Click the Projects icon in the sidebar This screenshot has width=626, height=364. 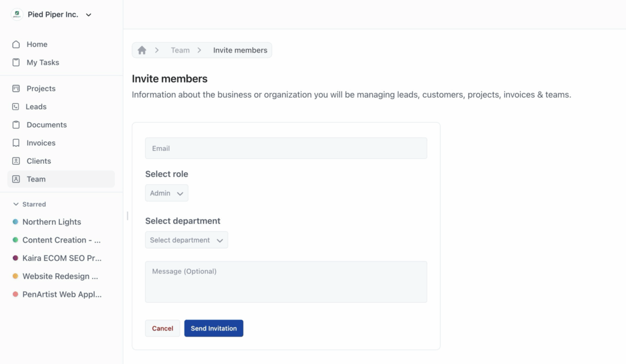pyautogui.click(x=16, y=89)
